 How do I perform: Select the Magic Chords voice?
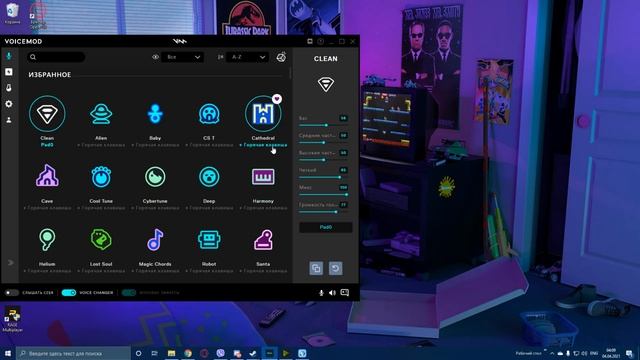tap(155, 240)
